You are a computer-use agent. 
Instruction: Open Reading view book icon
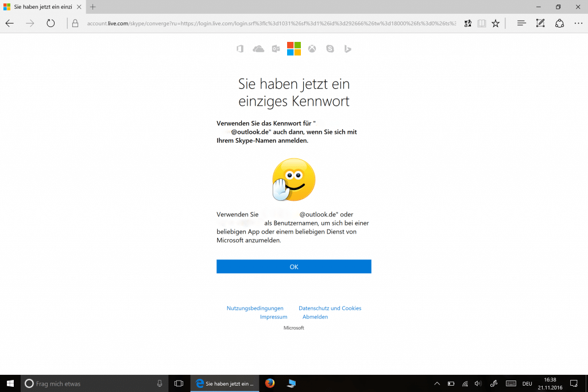pyautogui.click(x=482, y=23)
